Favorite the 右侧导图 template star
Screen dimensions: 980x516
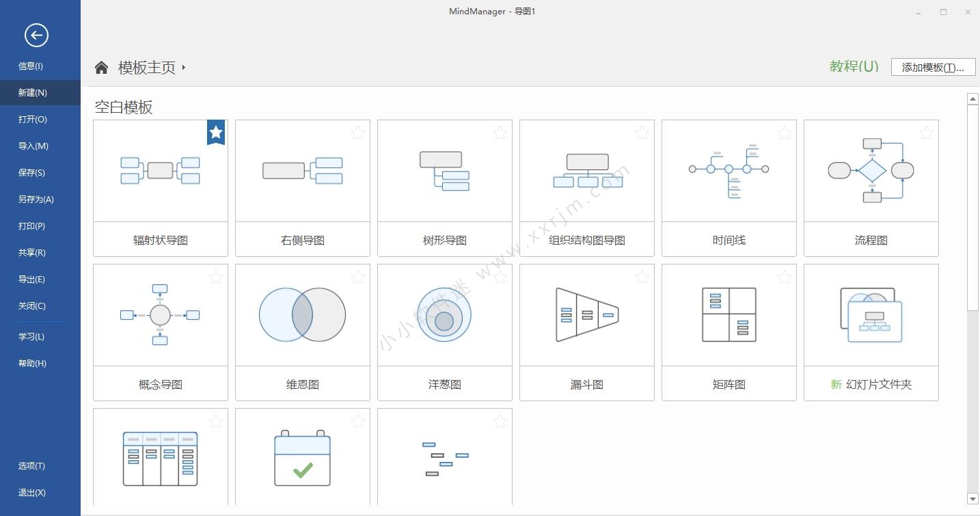[x=358, y=133]
